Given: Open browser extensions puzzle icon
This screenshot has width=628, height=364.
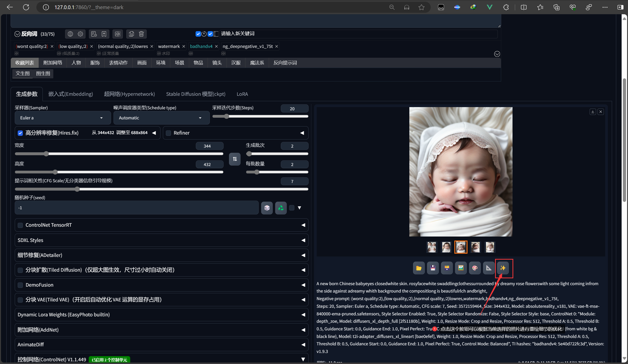Looking at the screenshot, I should coord(506,7).
